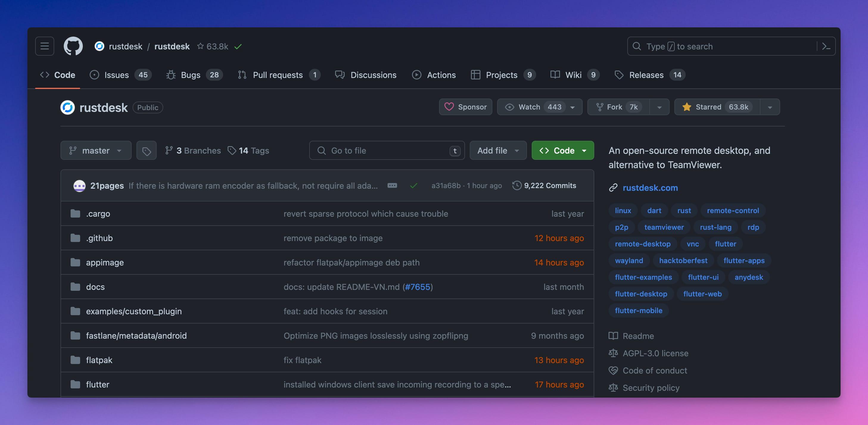Toggle the Starred button
The image size is (868, 425).
[x=717, y=107]
